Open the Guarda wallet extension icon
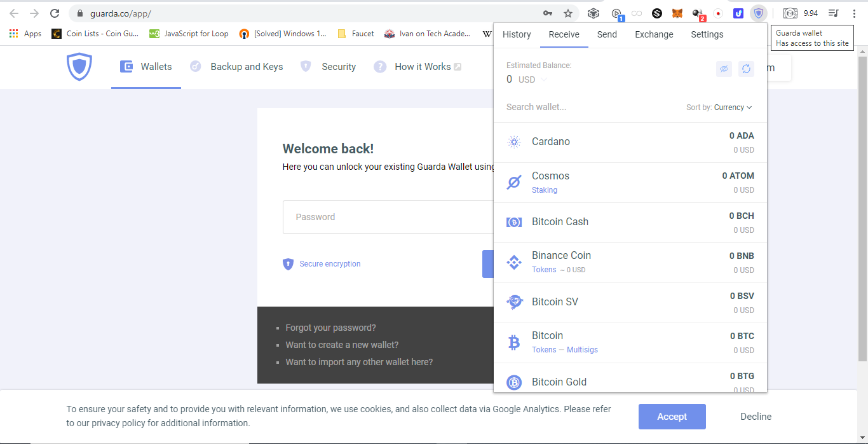Screen dimensions: 868x444 pyautogui.click(x=758, y=13)
